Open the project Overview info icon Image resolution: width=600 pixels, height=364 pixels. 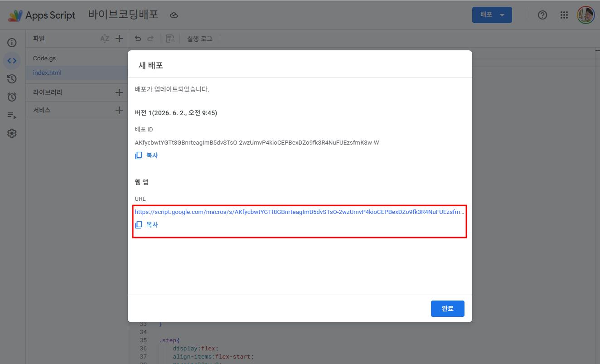click(12, 43)
